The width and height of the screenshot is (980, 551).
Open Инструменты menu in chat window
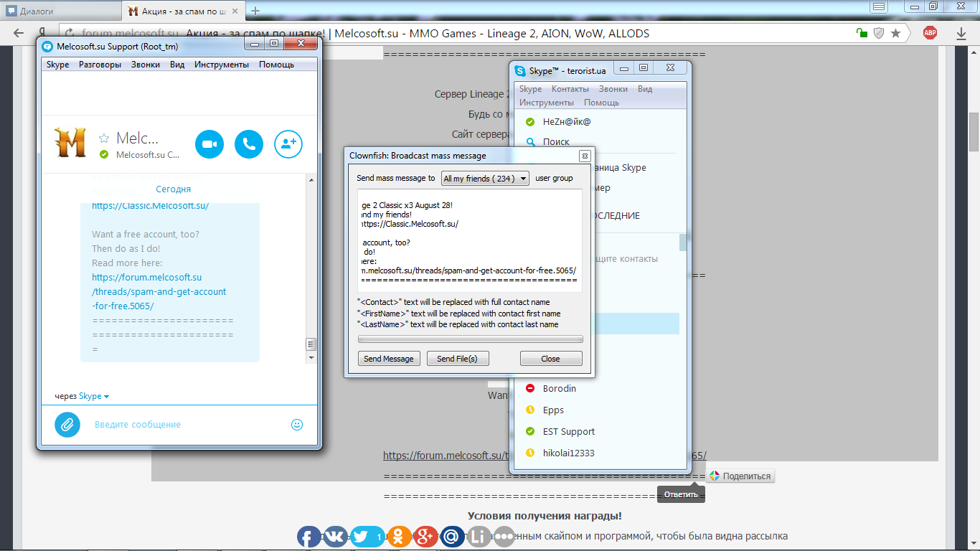222,65
